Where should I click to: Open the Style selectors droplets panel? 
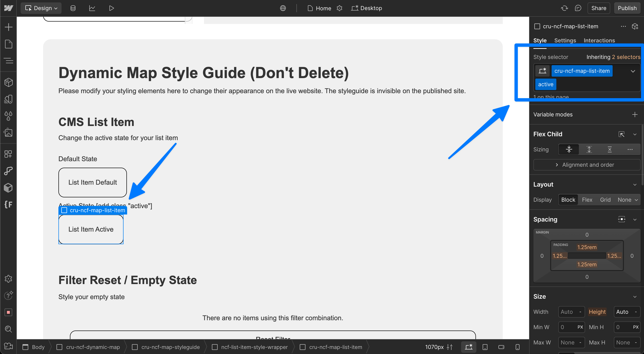[x=9, y=116]
